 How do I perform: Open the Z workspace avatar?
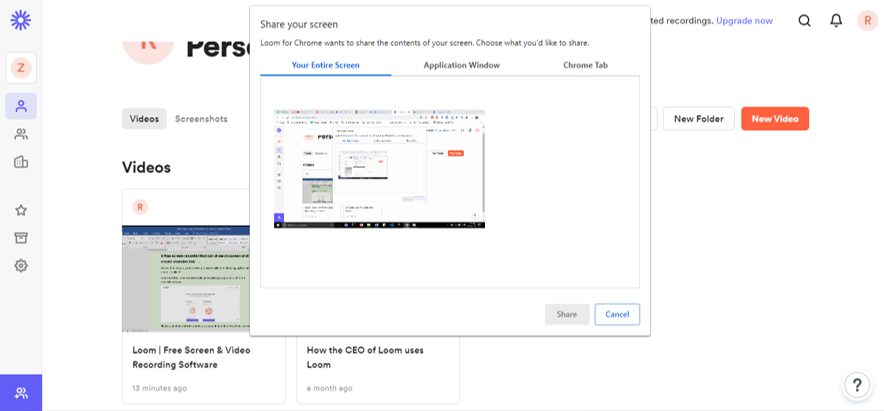coord(21,68)
